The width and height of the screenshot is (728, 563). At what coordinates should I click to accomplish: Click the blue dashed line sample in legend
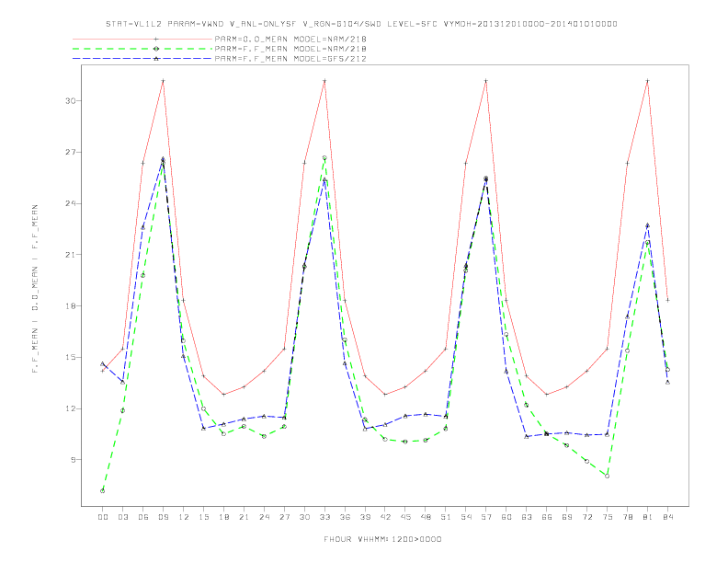tap(142, 59)
